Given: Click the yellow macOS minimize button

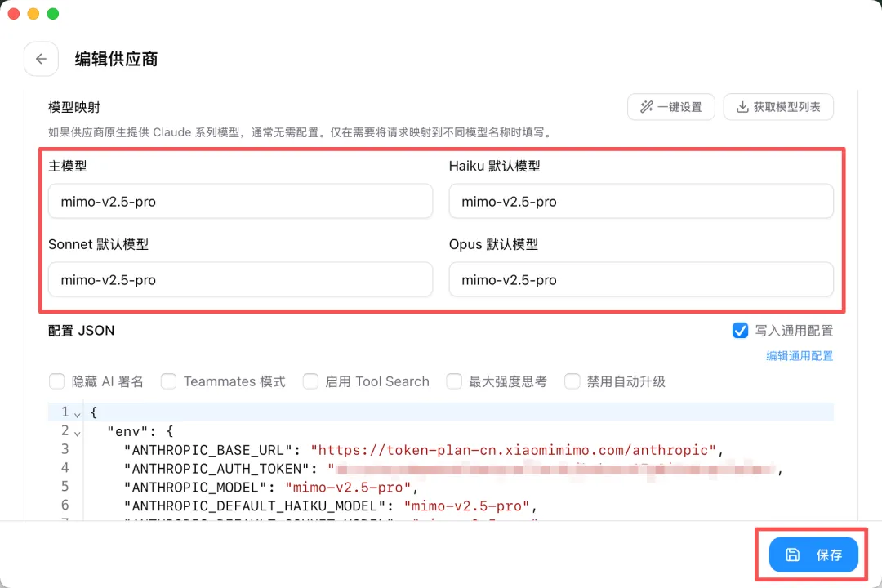Looking at the screenshot, I should pyautogui.click(x=33, y=14).
